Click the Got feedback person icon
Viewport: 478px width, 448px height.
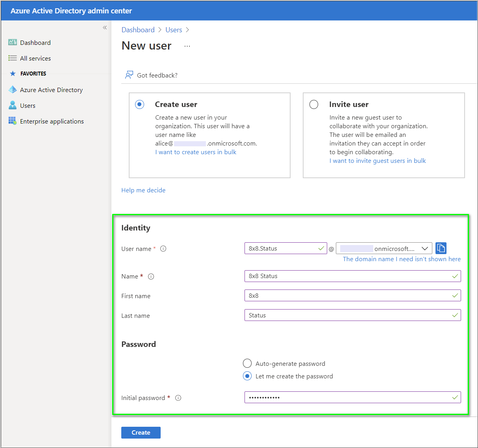click(129, 75)
